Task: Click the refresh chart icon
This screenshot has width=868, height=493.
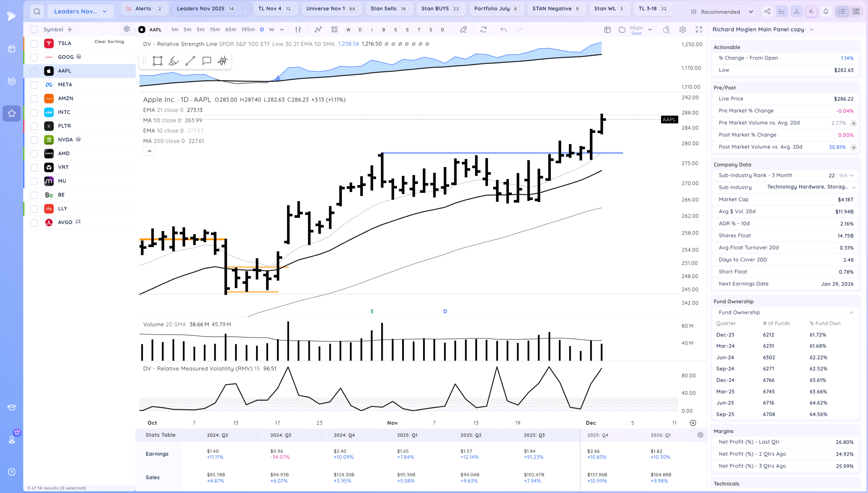Action: (484, 29)
